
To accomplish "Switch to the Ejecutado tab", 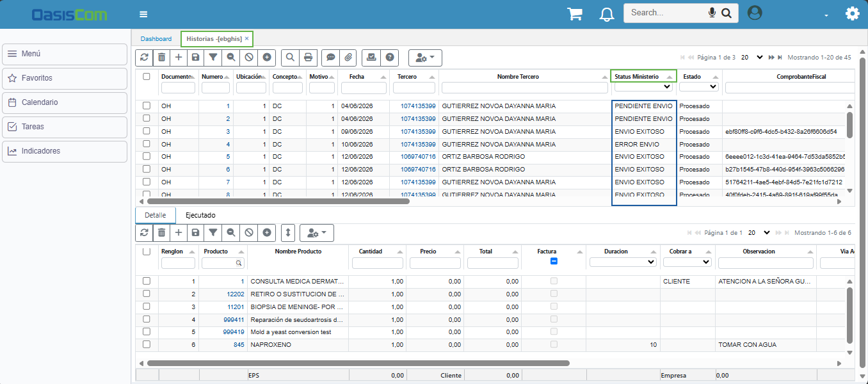I will (200, 215).
